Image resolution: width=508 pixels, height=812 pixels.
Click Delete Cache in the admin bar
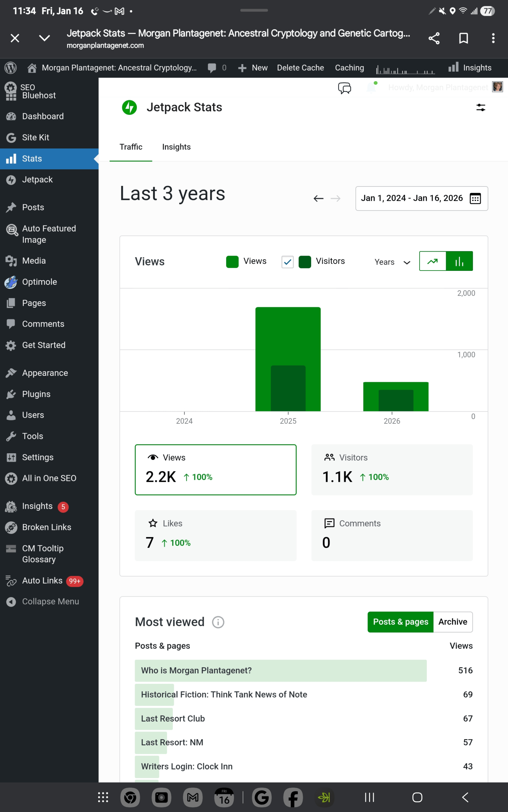click(x=300, y=68)
